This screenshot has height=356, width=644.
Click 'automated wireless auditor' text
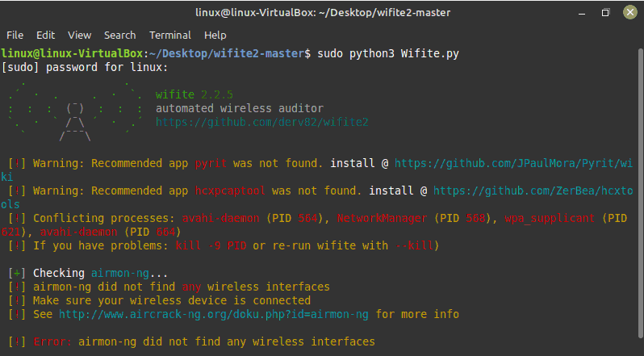(240, 108)
